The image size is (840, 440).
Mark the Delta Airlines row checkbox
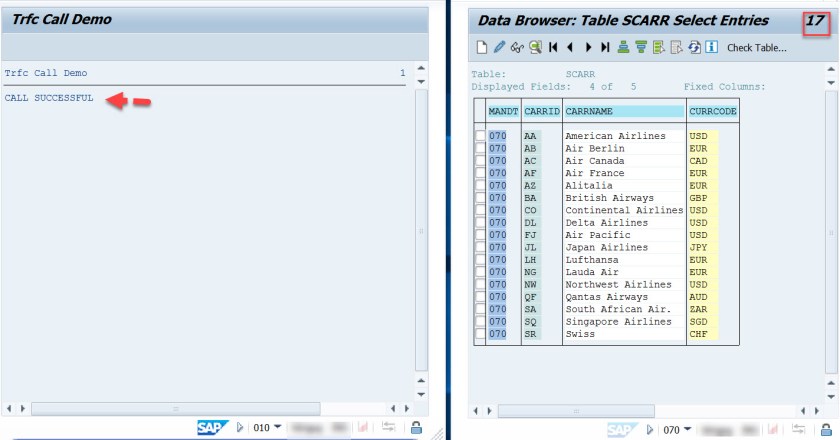480,222
